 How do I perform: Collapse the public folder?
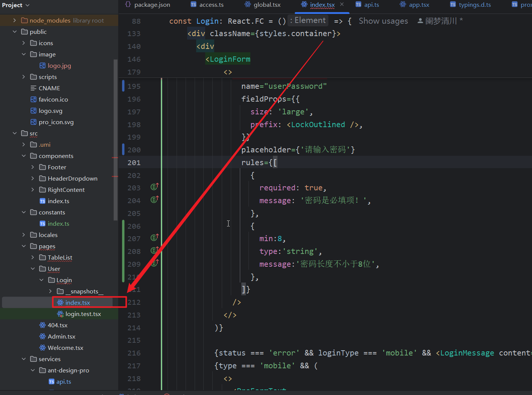click(x=15, y=32)
